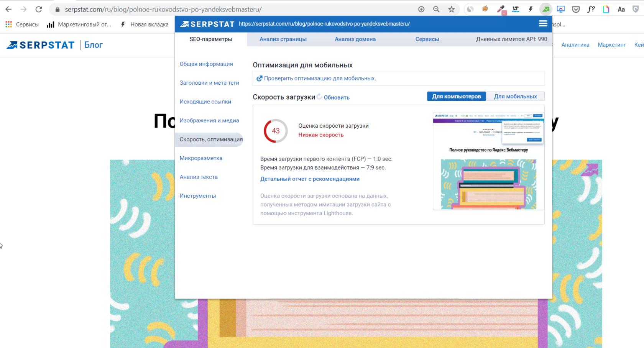Click the Низкая скорость status text
Viewport: 644px width, 348px height.
(x=321, y=135)
